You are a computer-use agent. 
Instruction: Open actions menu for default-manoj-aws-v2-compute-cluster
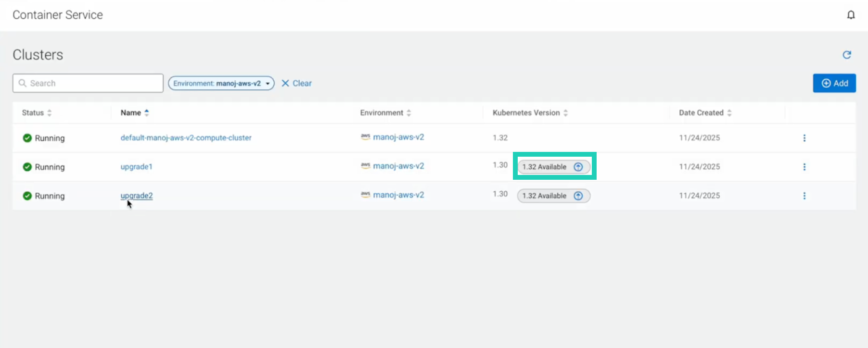pos(804,138)
